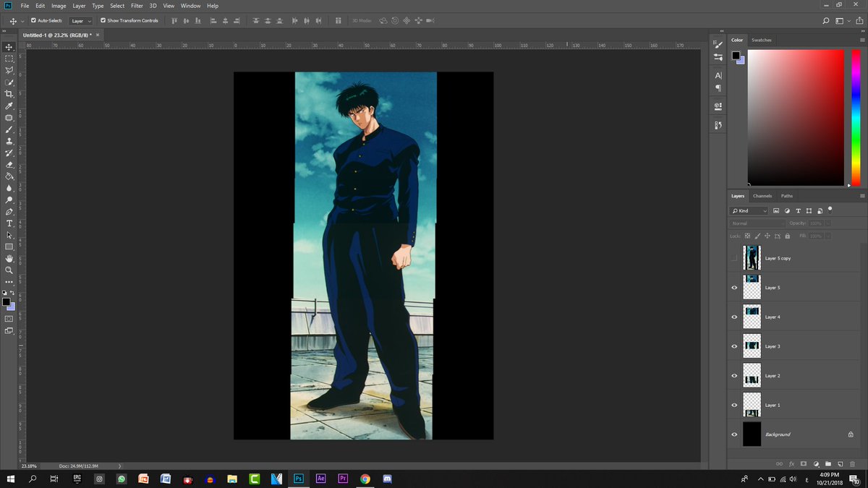Open Google Chrome from the taskbar
868x488 pixels.
[365, 479]
